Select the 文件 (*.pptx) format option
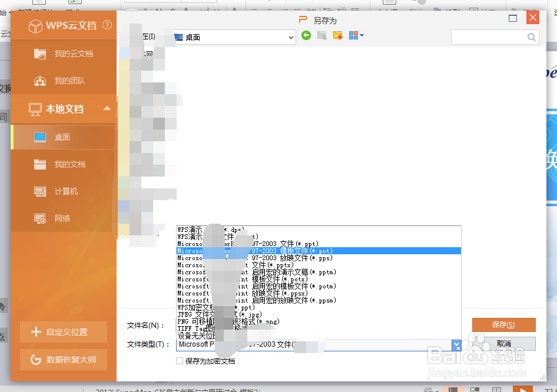The height and width of the screenshot is (392, 557). (x=319, y=265)
